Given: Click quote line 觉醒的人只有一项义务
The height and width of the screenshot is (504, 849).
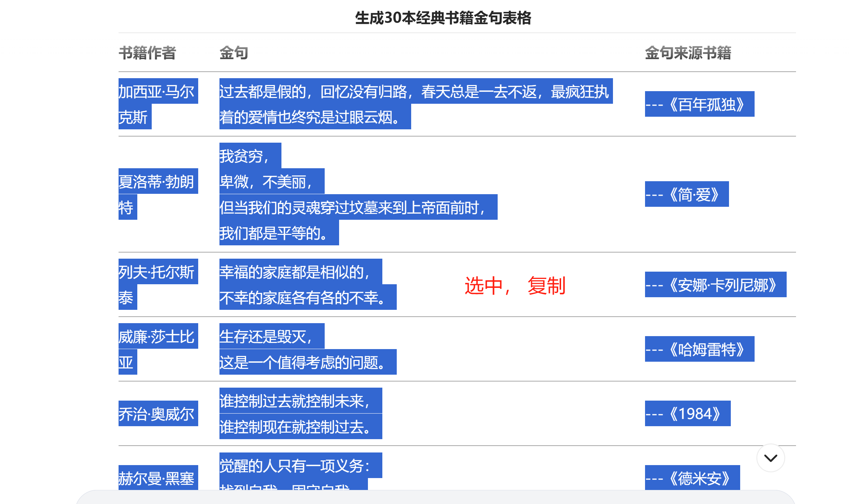Looking at the screenshot, I should coord(301,465).
